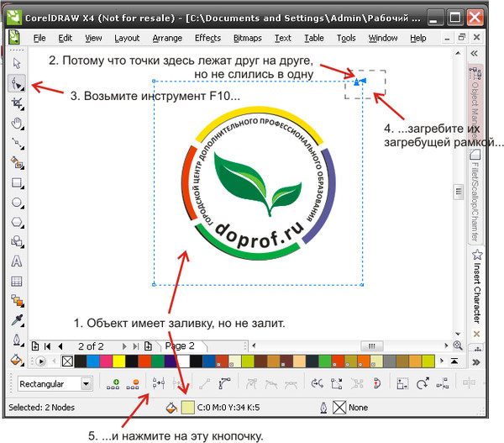Viewport: 504px width, 443px height.
Task: Pick the Freehand curve tool
Action: [17, 144]
